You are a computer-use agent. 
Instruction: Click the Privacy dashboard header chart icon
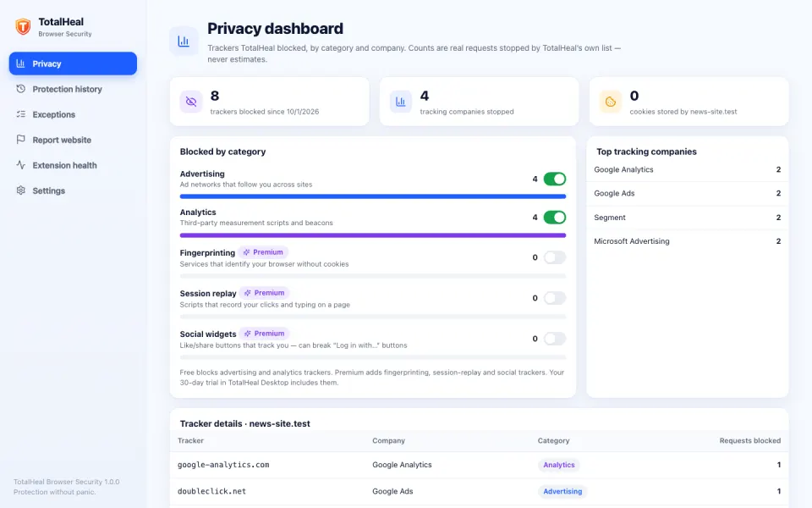point(184,41)
